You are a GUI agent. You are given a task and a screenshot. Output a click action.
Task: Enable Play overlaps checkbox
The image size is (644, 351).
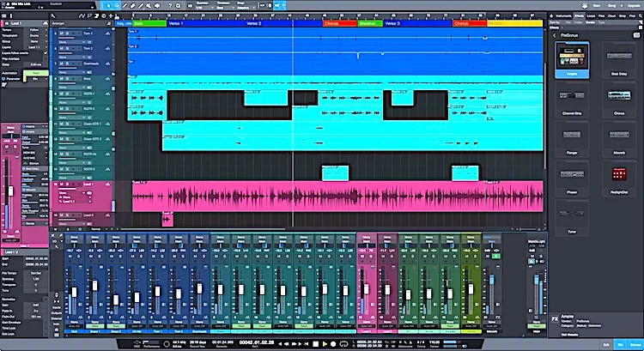click(x=46, y=58)
